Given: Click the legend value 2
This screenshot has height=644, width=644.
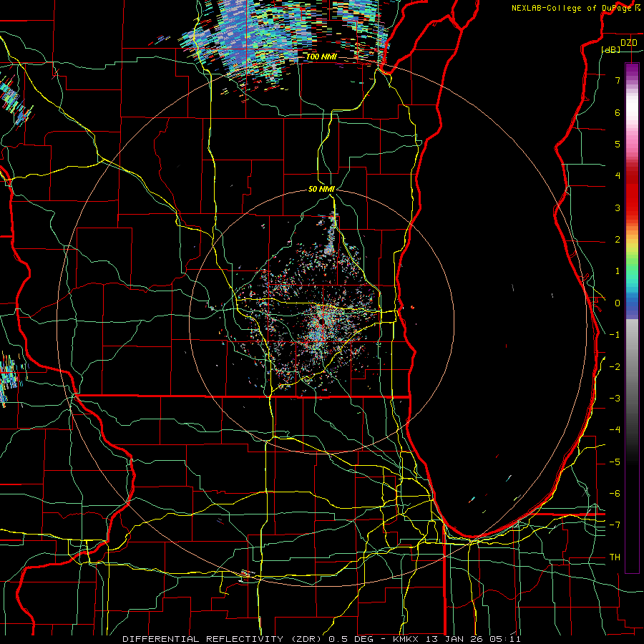Looking at the screenshot, I should [618, 240].
